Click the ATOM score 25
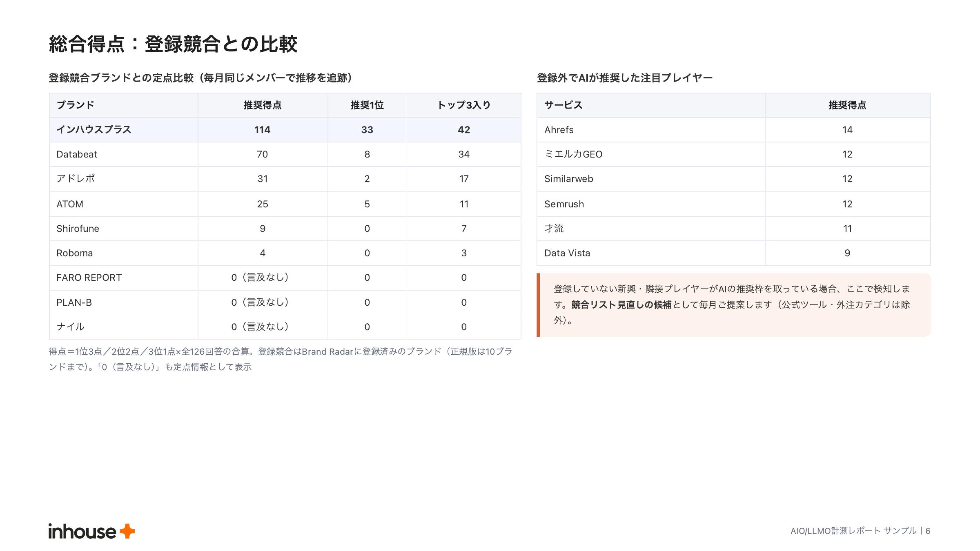 tap(263, 204)
